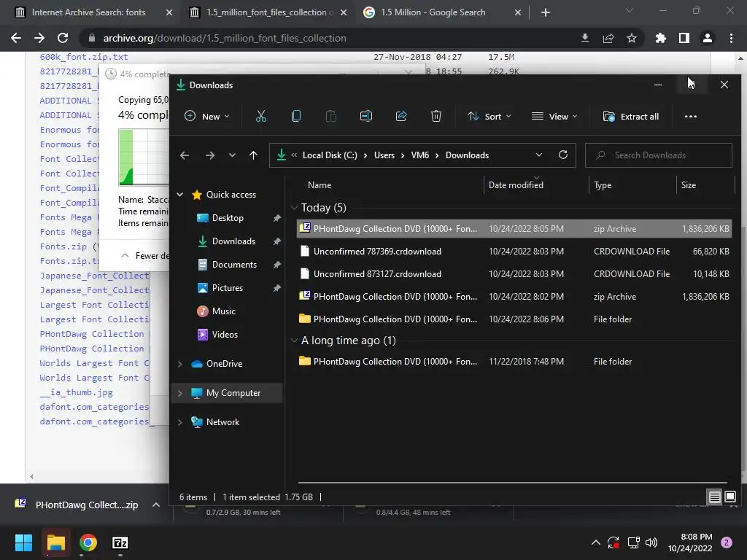Switch to Internet Archive Search: fonts tab

[88, 12]
